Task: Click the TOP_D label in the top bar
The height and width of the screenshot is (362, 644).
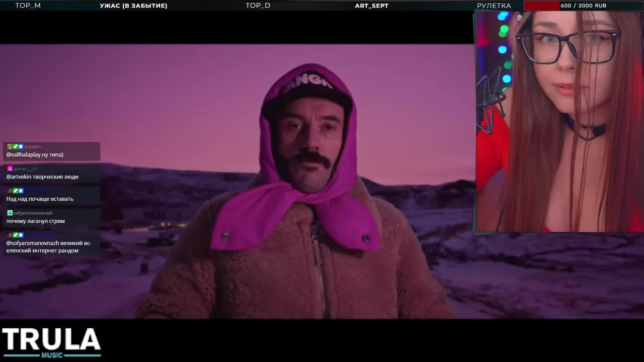Action: (258, 6)
